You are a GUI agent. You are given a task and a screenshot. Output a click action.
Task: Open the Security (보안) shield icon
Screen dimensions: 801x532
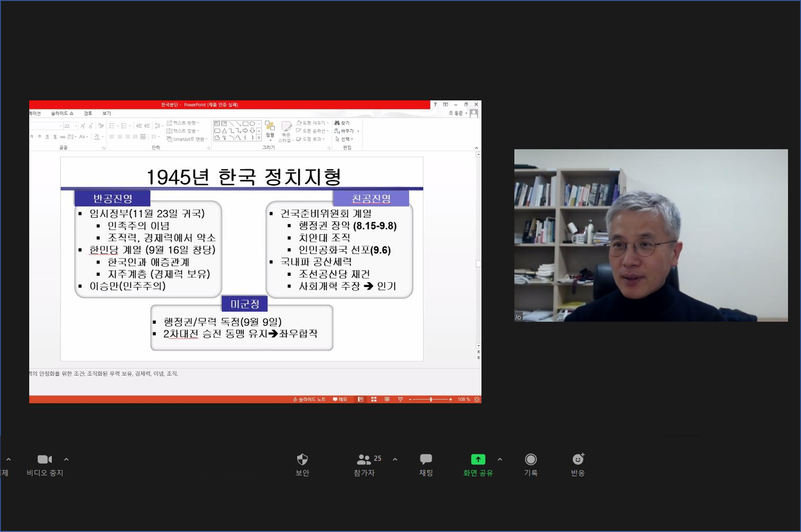coord(302,459)
